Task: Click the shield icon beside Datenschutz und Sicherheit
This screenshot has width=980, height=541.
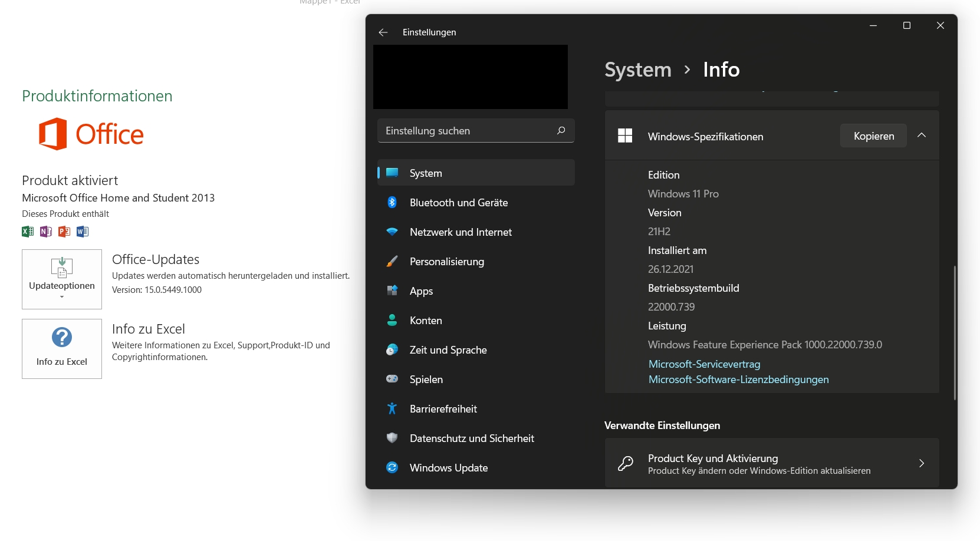Action: tap(392, 438)
